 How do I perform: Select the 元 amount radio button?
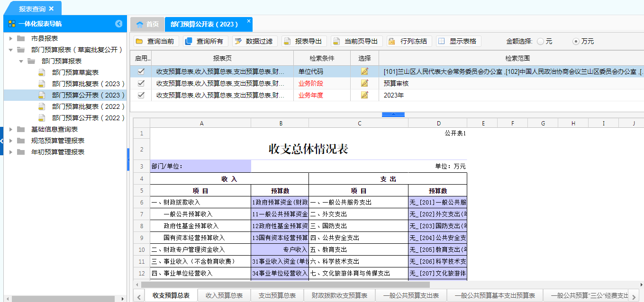click(540, 41)
